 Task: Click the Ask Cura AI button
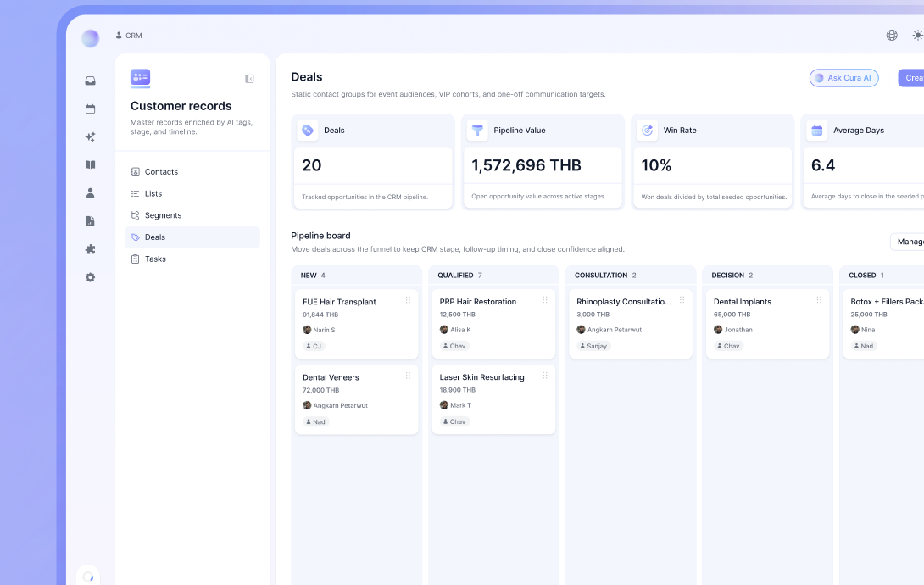click(x=843, y=78)
